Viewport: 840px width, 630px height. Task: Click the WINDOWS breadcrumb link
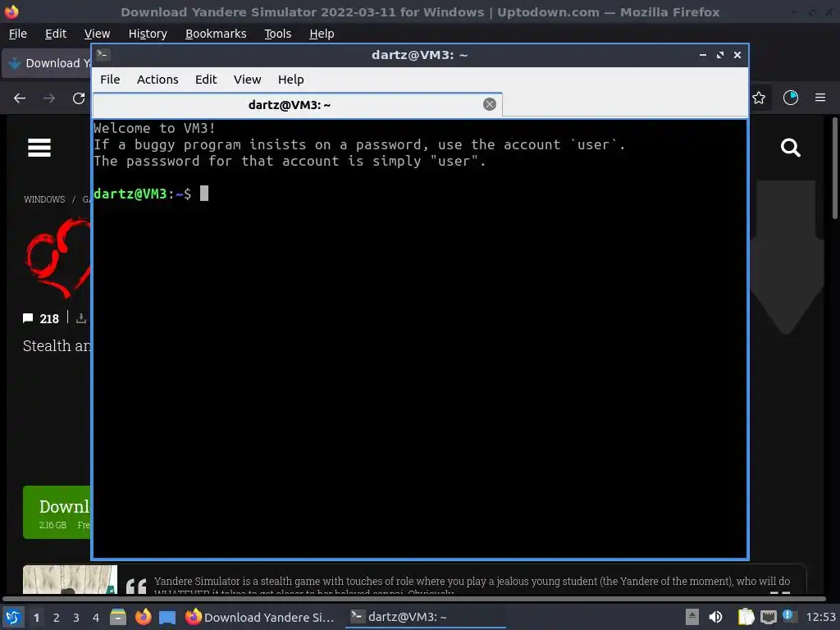(x=44, y=199)
